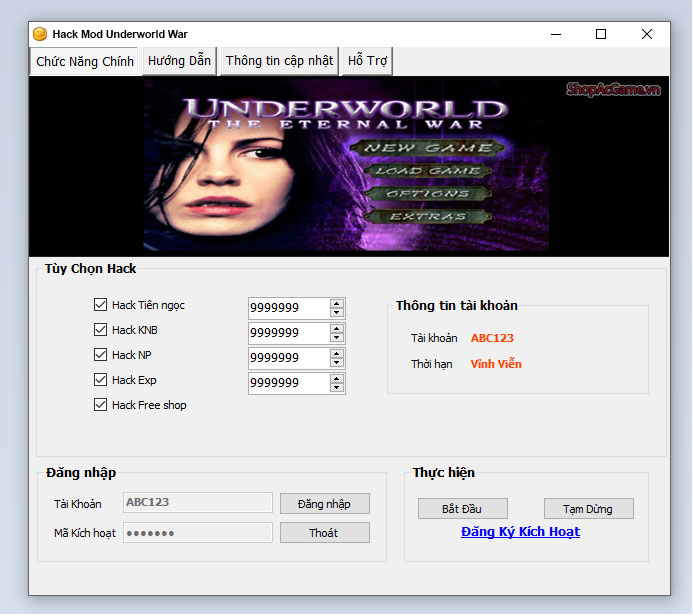This screenshot has height=616, width=693.
Task: Increase the Hack Exp value with up arrow
Action: click(x=337, y=379)
